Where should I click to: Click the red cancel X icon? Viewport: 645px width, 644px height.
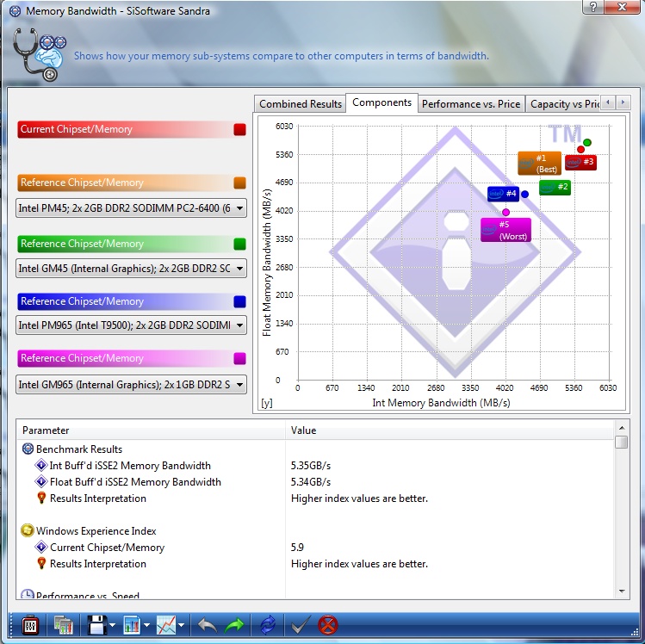tap(328, 626)
